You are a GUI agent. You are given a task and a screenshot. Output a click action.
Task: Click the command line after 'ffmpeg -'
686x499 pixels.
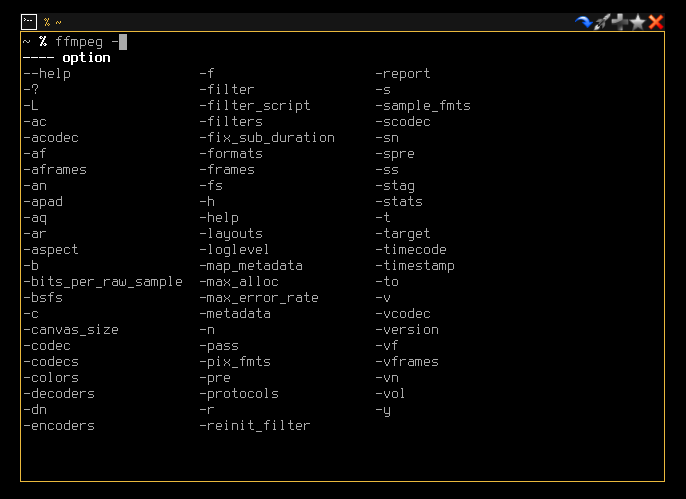pos(123,42)
